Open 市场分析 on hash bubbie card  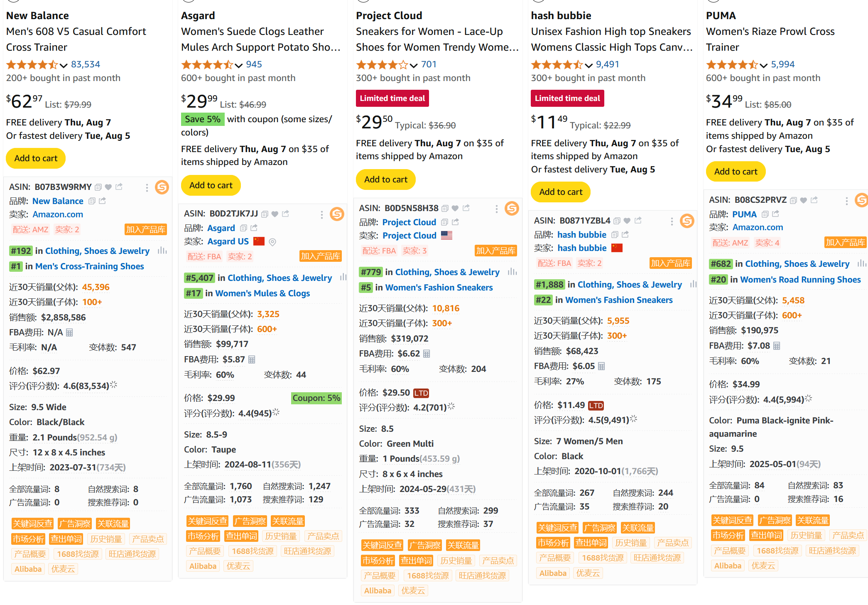553,543
